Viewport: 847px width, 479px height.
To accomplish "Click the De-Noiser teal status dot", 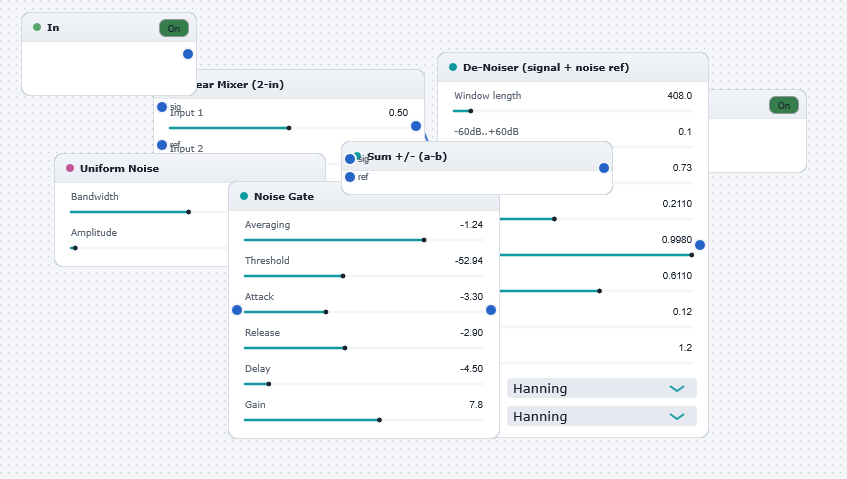I will click(453, 67).
